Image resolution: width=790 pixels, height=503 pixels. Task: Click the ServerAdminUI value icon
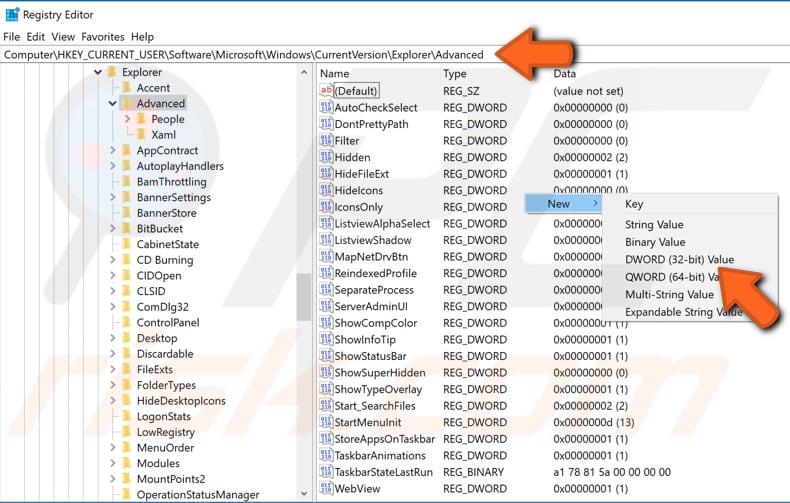pos(326,306)
